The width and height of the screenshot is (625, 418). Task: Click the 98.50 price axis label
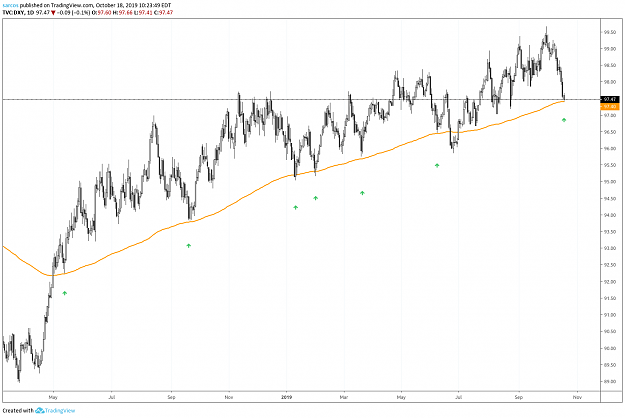tap(609, 65)
